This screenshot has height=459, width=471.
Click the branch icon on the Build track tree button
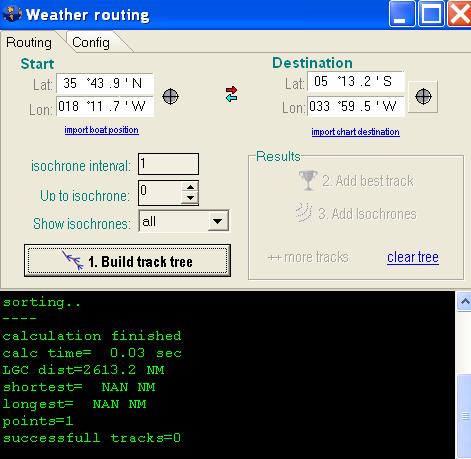73,260
